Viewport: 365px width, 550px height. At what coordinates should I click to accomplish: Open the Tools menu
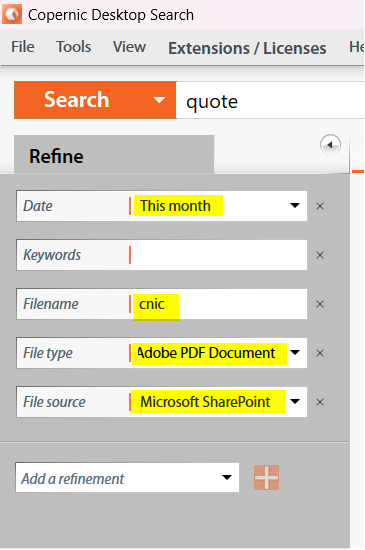[74, 47]
